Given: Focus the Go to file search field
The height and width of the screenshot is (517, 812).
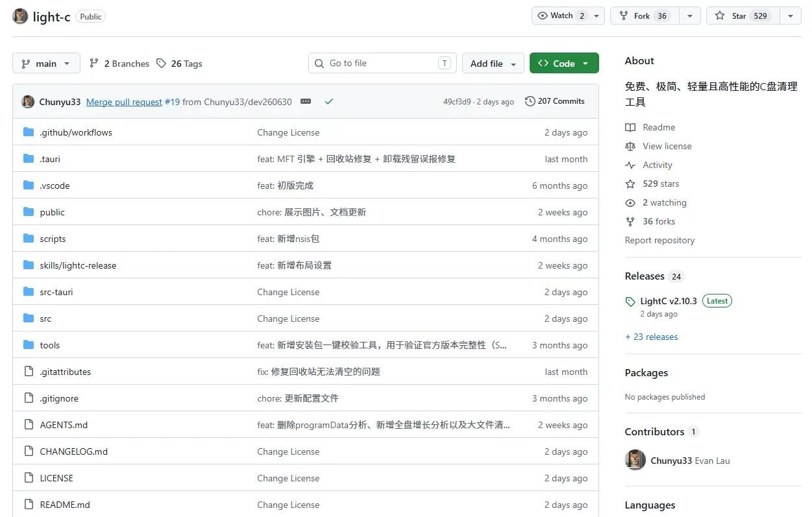Looking at the screenshot, I should [382, 63].
